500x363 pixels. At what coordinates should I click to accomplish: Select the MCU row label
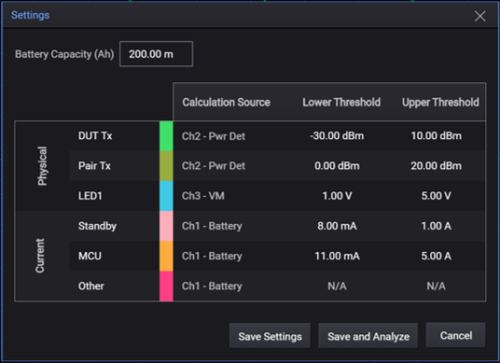click(x=90, y=256)
